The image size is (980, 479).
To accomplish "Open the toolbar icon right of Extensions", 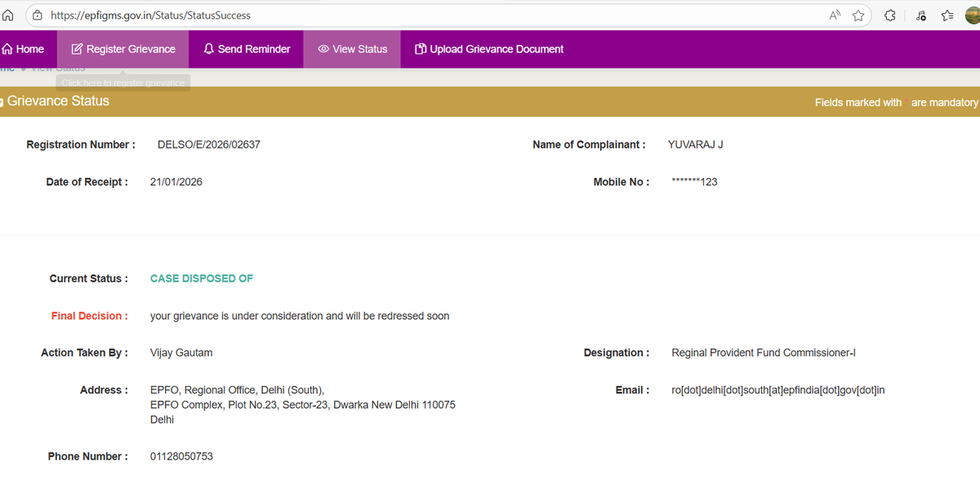I will 920,15.
